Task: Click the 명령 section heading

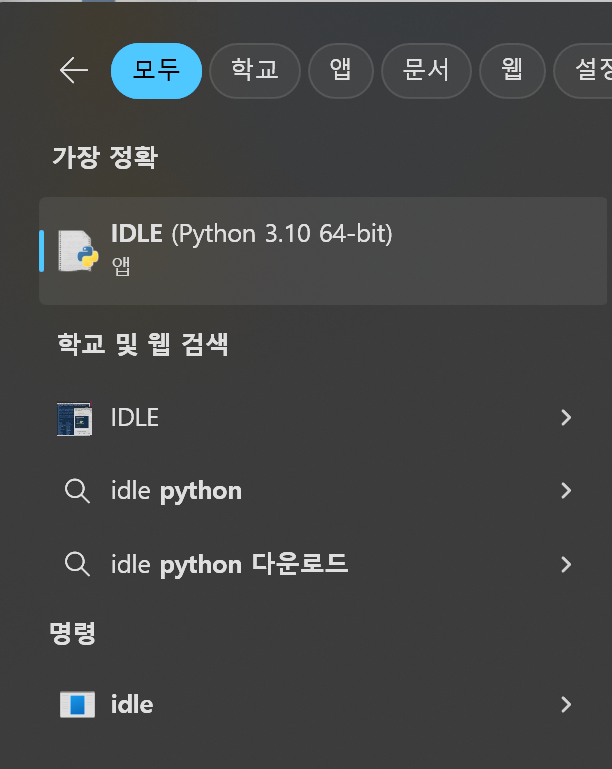Action: click(73, 633)
